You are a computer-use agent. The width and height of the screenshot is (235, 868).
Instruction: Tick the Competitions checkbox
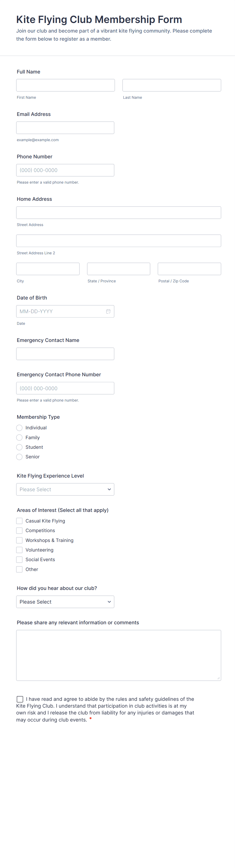pyautogui.click(x=19, y=530)
